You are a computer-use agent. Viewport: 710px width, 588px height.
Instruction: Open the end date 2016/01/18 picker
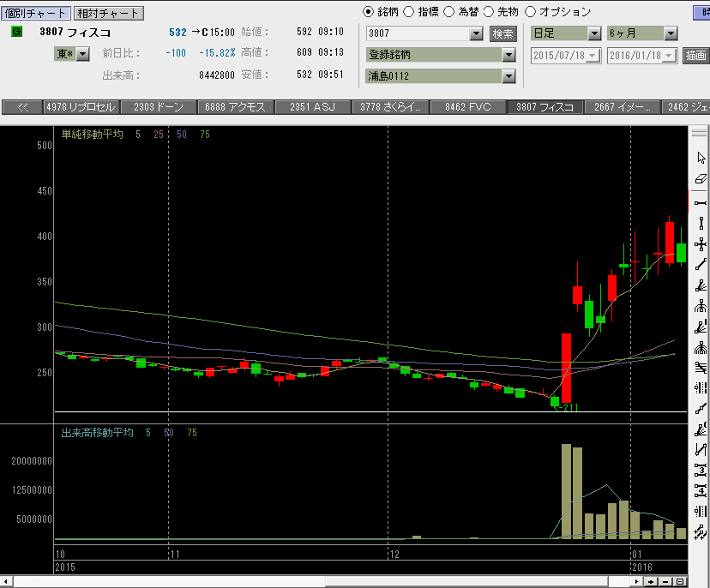click(669, 56)
